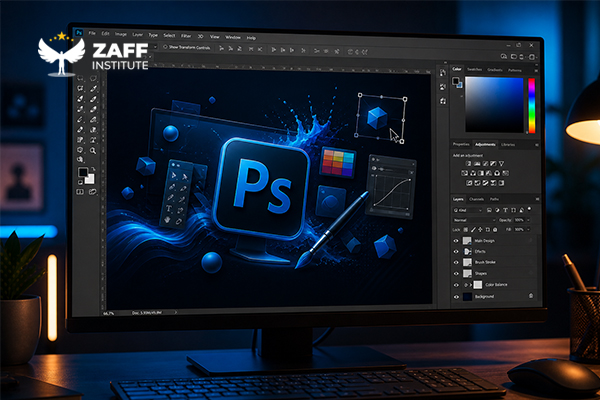Pick a shade in the blue color field

pos(494,105)
